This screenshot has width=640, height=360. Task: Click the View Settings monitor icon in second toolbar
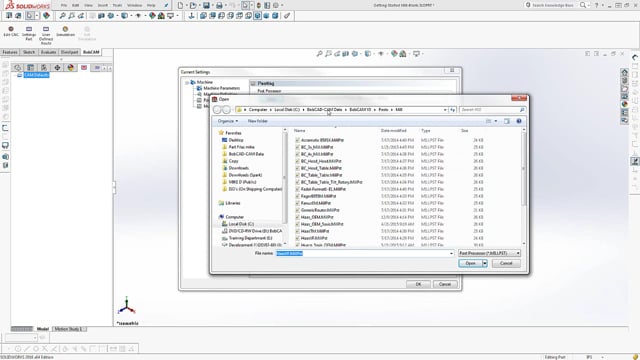(171, 16)
